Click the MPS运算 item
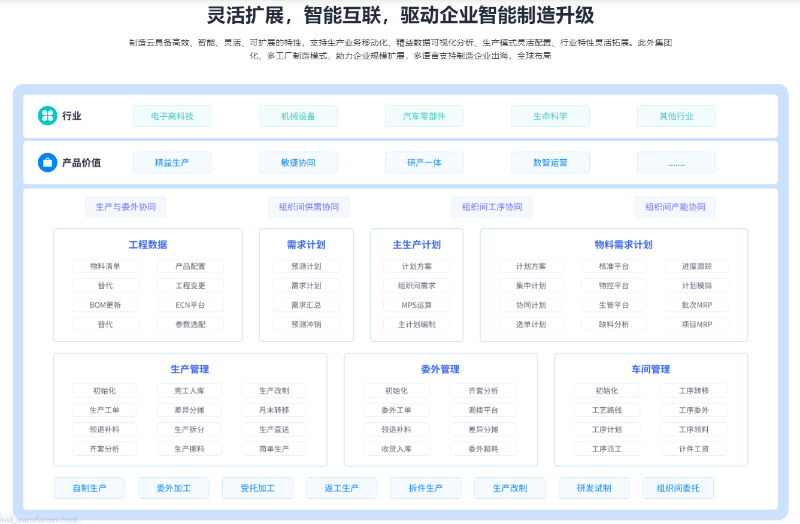Viewport: 800px width, 524px height. pyautogui.click(x=416, y=305)
